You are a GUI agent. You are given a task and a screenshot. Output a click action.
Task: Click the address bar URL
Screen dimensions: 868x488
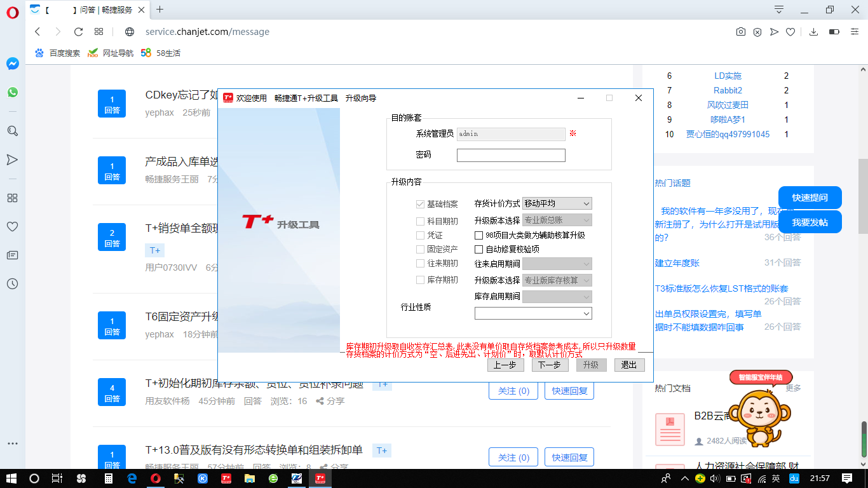[207, 32]
